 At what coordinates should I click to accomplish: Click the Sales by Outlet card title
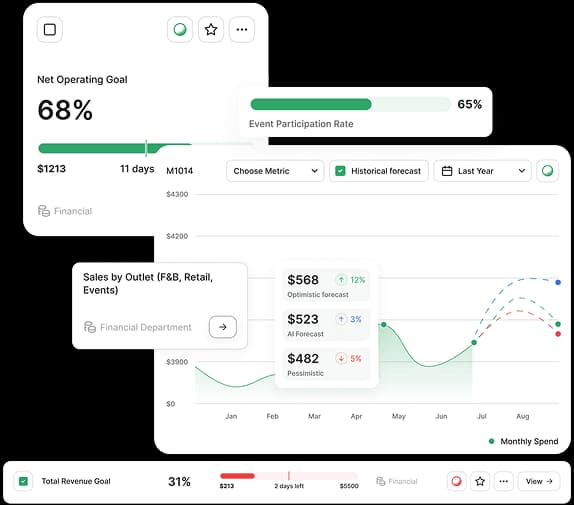(x=148, y=283)
